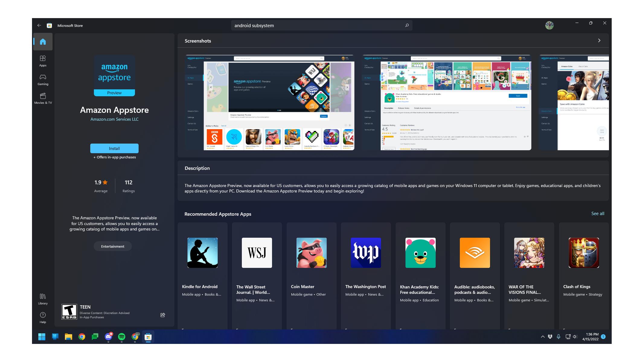Open the Khan Academy Kids bear icon
Image resolution: width=644 pixels, height=362 pixels.
421,253
